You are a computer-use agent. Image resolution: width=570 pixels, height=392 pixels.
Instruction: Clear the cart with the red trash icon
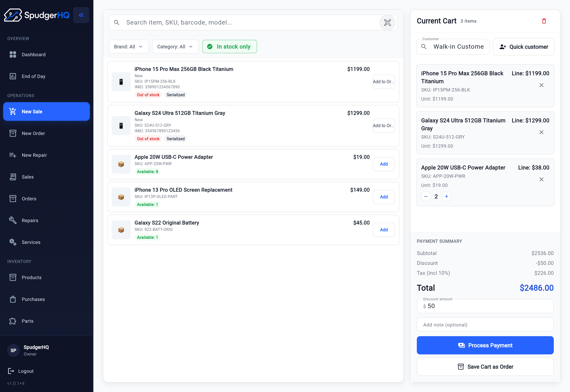point(544,21)
